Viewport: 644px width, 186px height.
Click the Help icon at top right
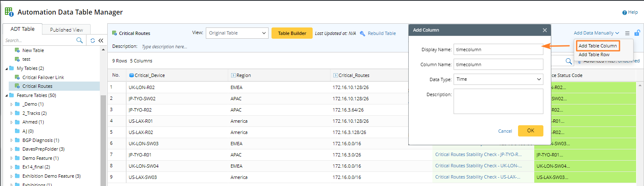(624, 12)
